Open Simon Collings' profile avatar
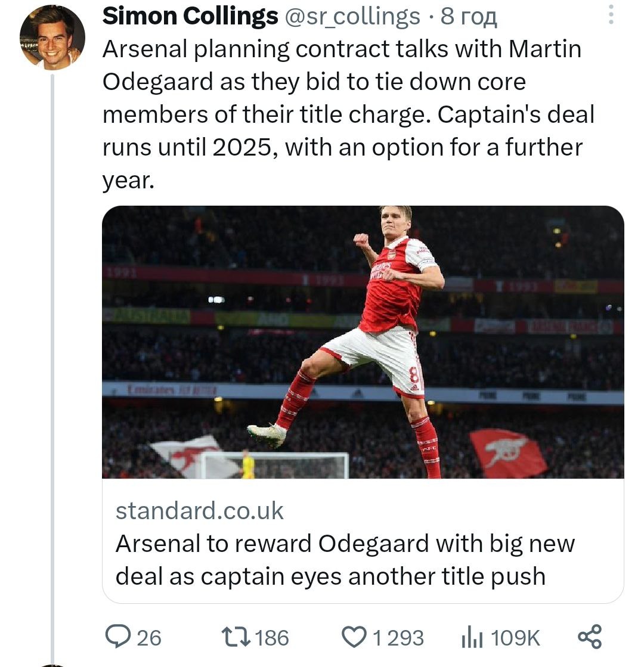Image resolution: width=644 pixels, height=667 pixels. [52, 38]
